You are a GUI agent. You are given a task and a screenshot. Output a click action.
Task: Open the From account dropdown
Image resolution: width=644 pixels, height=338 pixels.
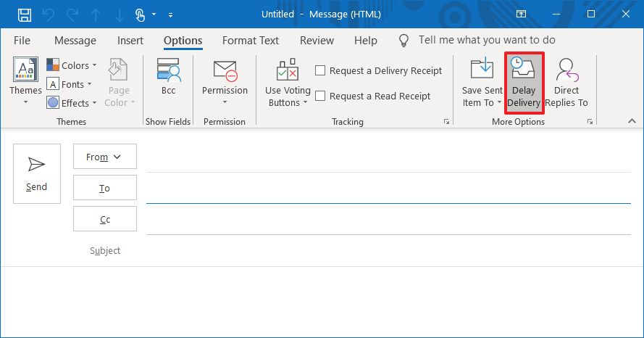[x=104, y=157]
